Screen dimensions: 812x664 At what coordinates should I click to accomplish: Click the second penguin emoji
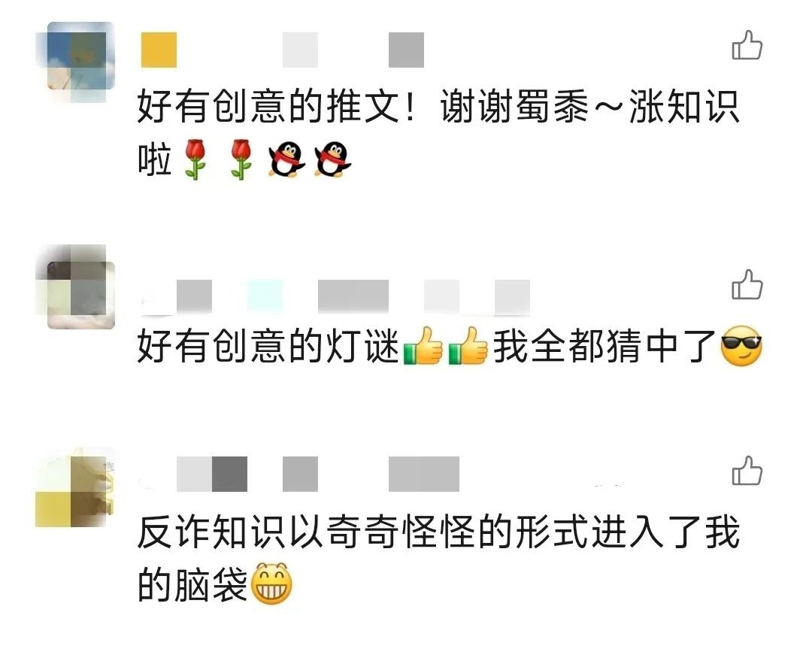coord(332,159)
